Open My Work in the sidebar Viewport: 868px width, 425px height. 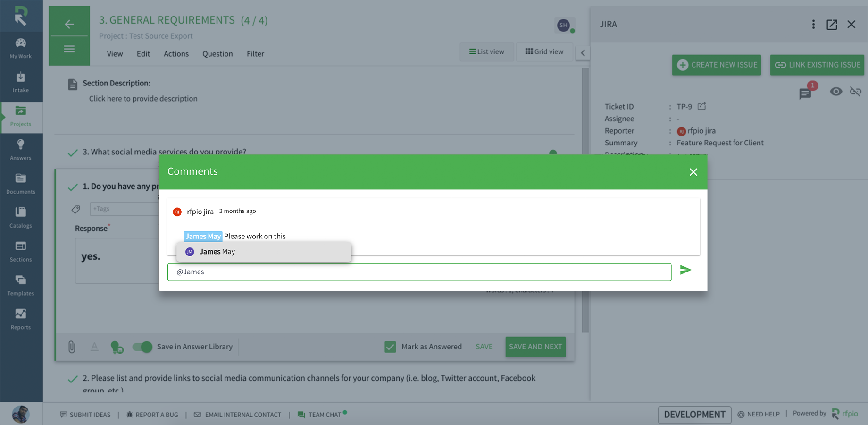(21, 49)
